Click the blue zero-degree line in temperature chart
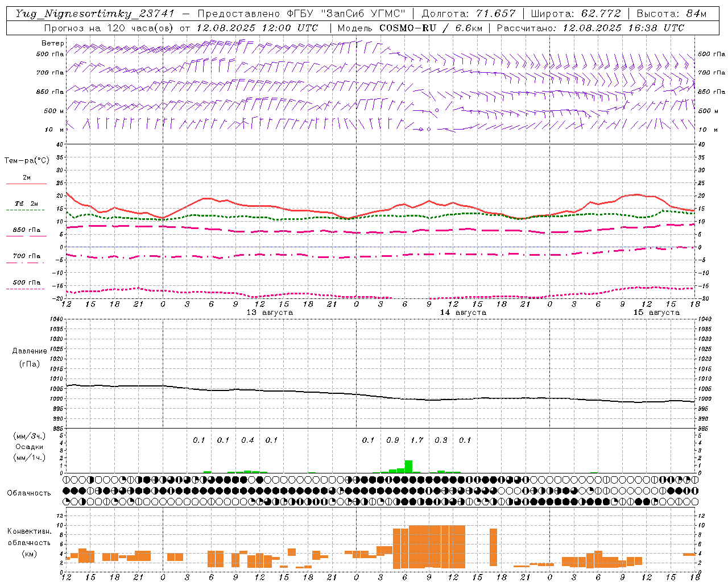The height and width of the screenshot is (582, 728). pos(381,247)
